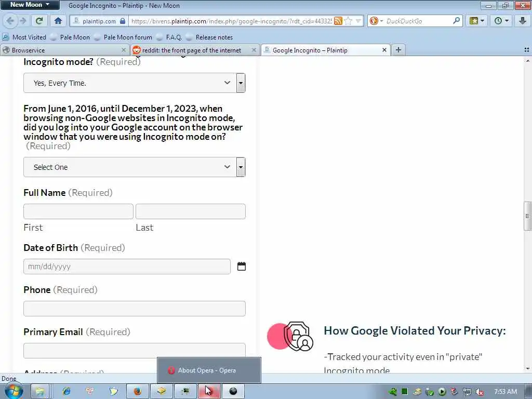Open the Most Visited bookmarks folder
This screenshot has width=532, height=399.
[x=24, y=37]
